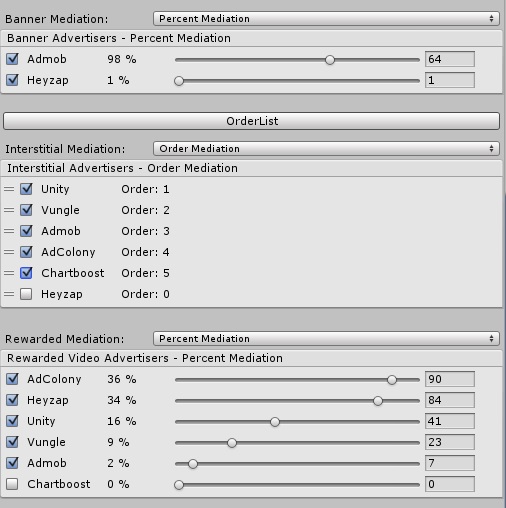
Task: Uncheck the Admob banner advertiser checkbox
Action: pos(12,59)
